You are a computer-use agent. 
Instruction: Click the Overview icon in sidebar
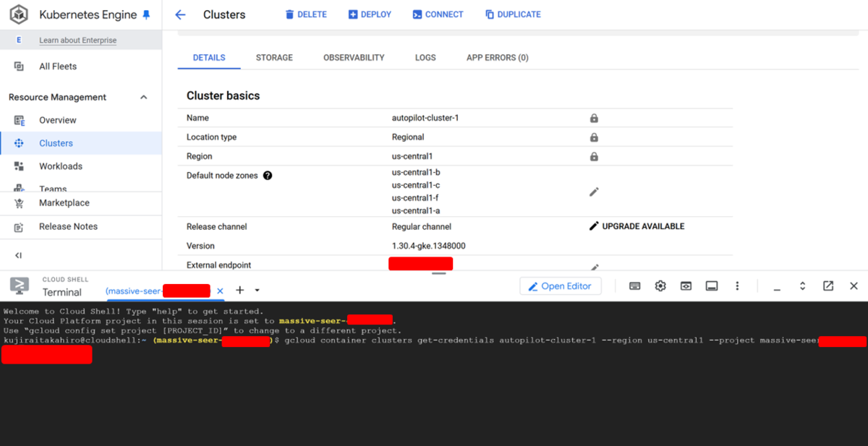pos(20,120)
